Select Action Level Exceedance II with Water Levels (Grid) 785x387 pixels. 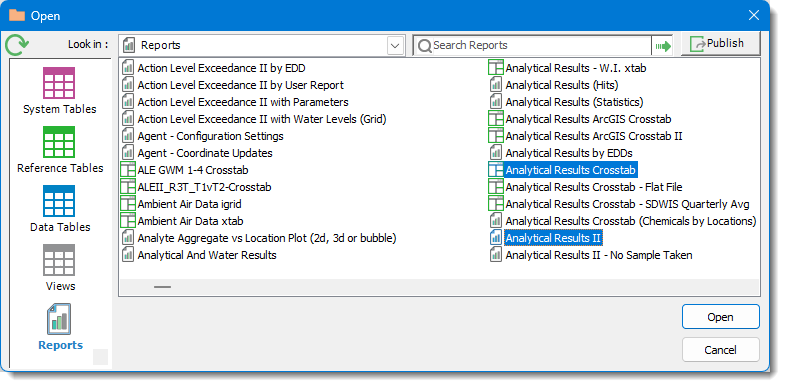click(262, 119)
